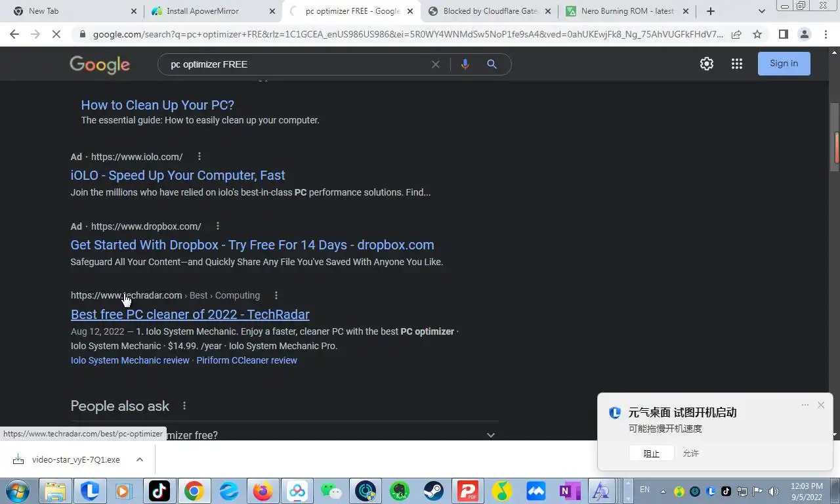
Task: Open Piriform CCleaner review link
Action: (247, 360)
